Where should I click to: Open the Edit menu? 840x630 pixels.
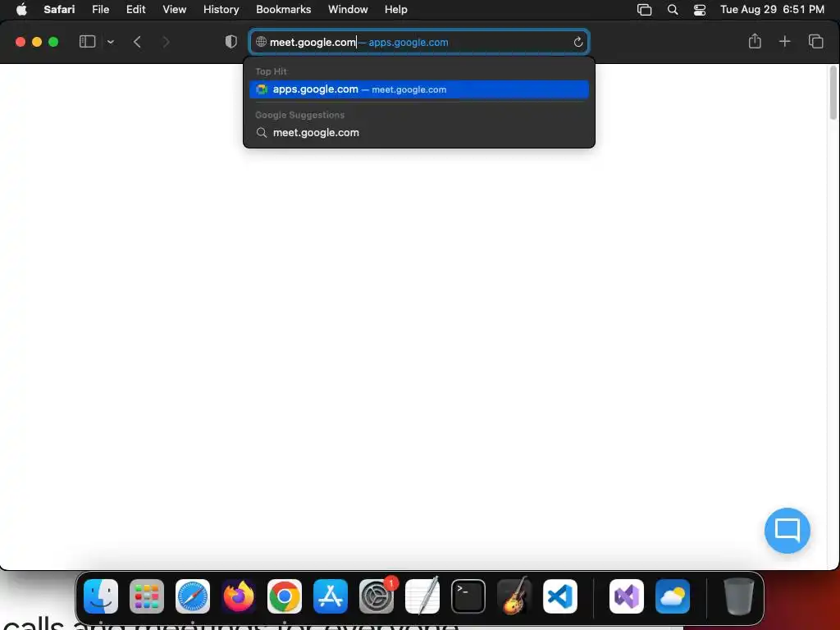135,9
